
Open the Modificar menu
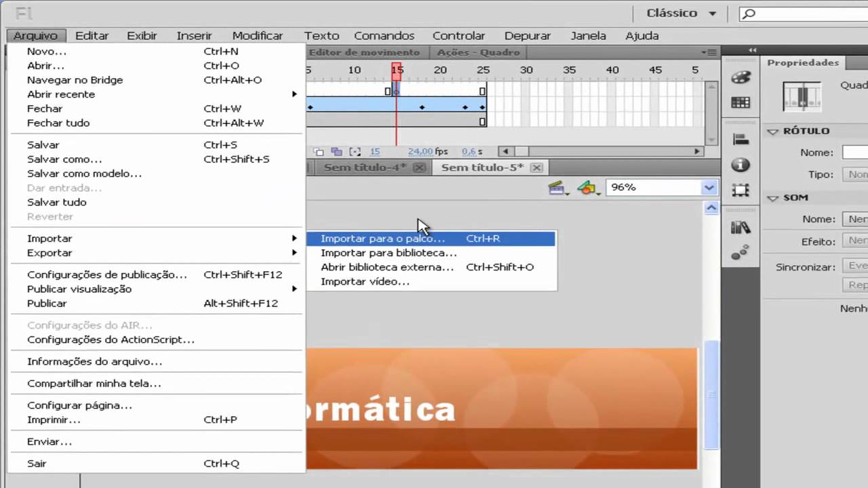(x=258, y=36)
